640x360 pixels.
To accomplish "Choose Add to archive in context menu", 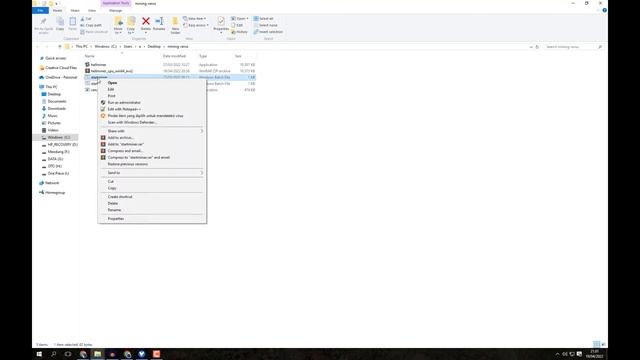I will coord(152,138).
